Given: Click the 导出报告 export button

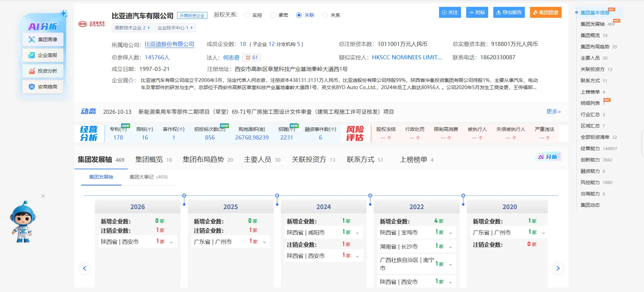Looking at the screenshot, I should tap(509, 12).
